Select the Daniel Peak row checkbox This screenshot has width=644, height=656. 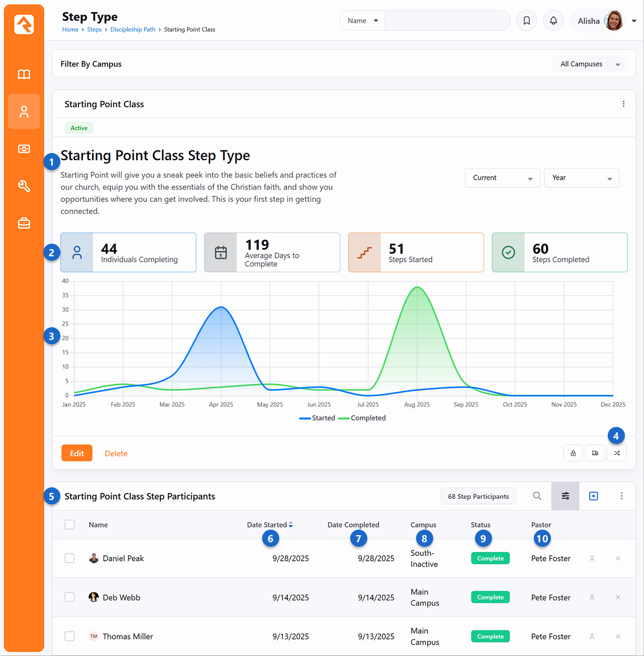(70, 558)
